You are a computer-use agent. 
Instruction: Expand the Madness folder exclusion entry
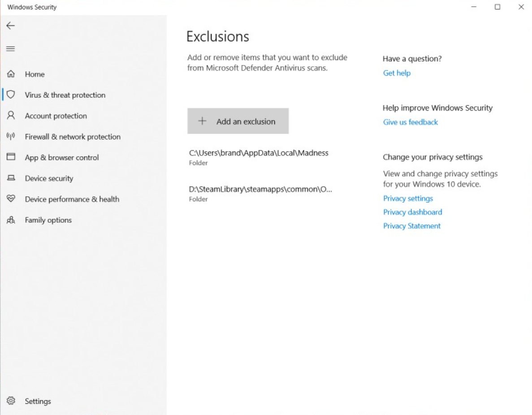tap(259, 157)
